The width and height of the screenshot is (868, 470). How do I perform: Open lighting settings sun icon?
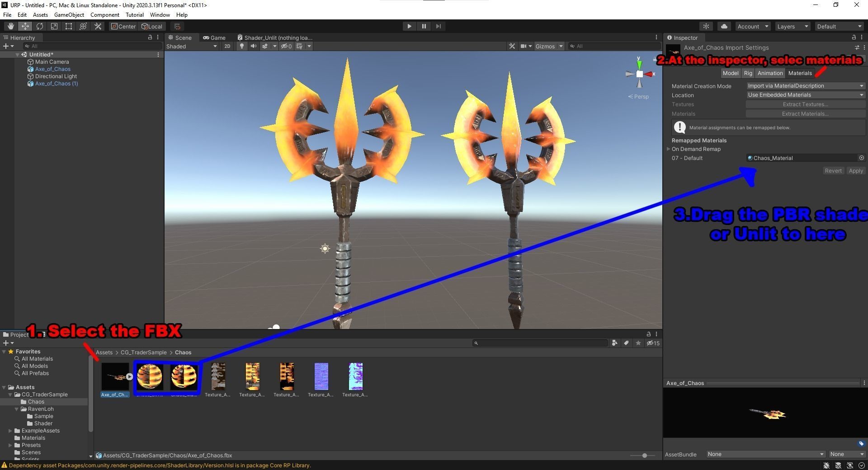pos(706,26)
